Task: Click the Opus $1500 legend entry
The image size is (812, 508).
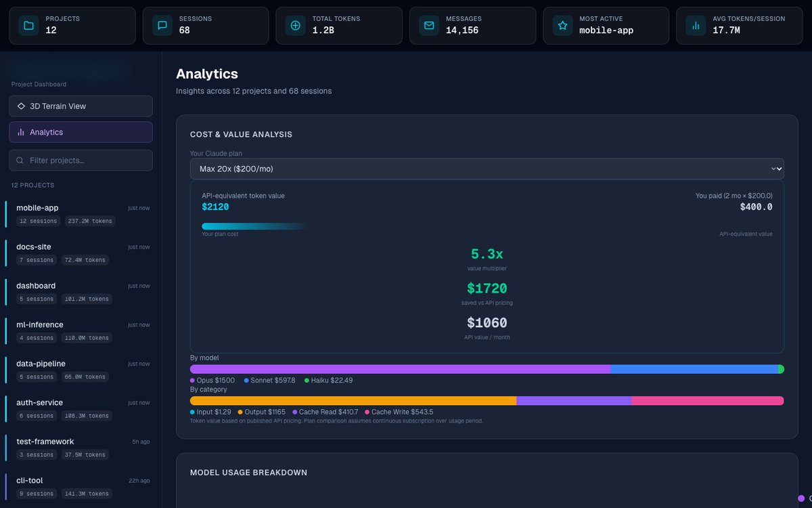Action: point(212,381)
